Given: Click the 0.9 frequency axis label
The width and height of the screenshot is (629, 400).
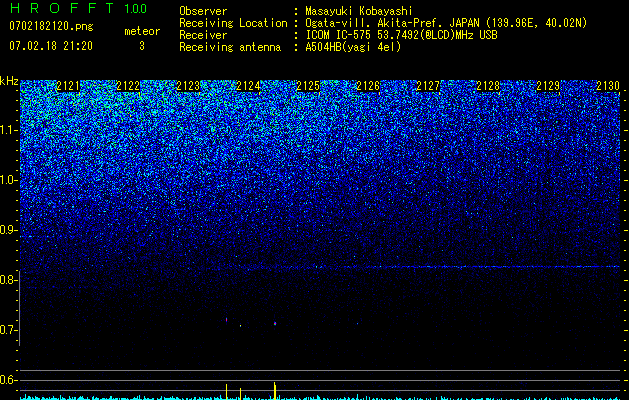Looking at the screenshot, I should click(8, 230).
